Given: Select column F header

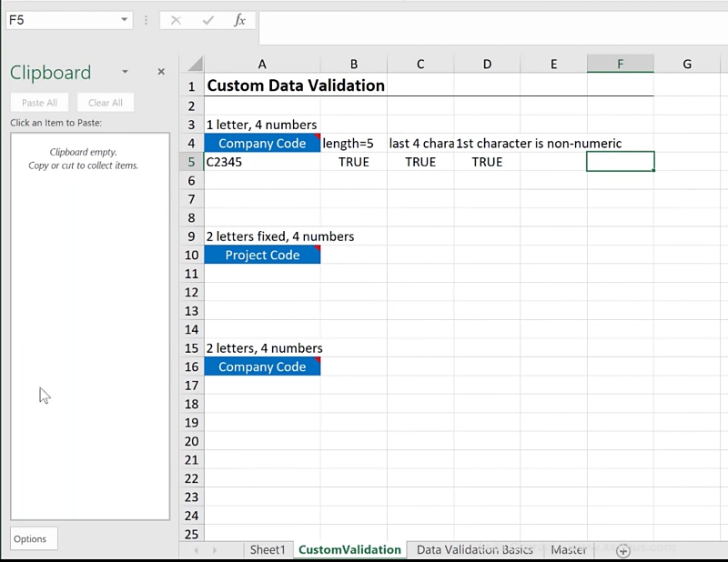Looking at the screenshot, I should 620,64.
